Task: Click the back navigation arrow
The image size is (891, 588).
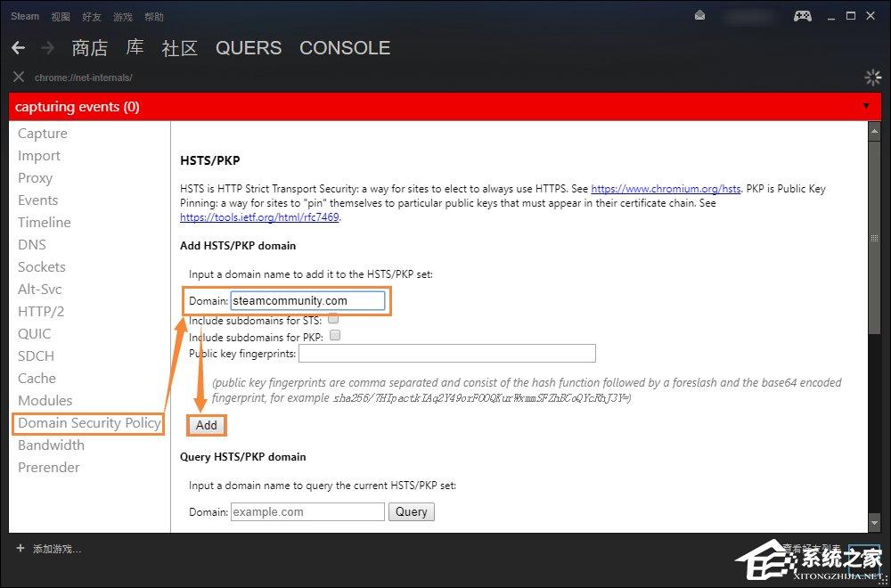Action: tap(18, 47)
